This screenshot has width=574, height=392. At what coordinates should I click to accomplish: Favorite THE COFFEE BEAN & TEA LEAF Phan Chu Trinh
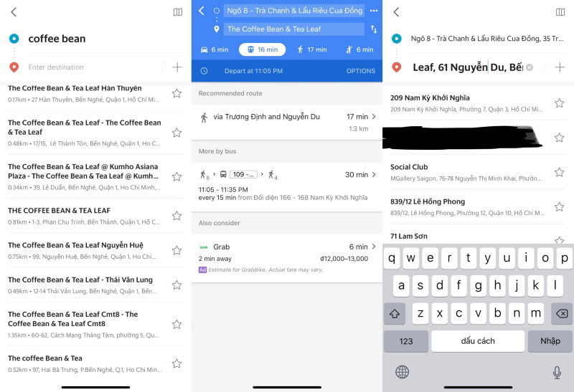(177, 216)
